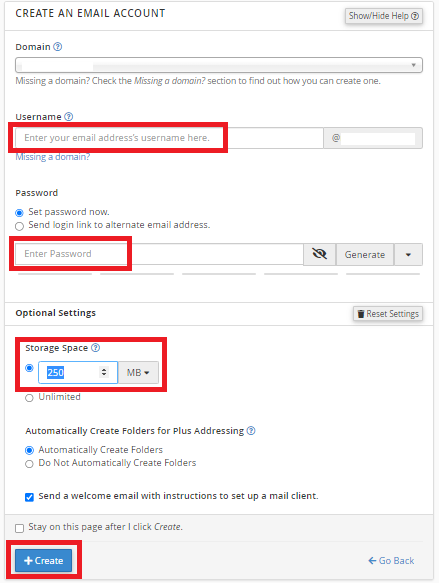439x588 pixels.
Task: Click the Reset Settings trash button
Action: tap(388, 314)
